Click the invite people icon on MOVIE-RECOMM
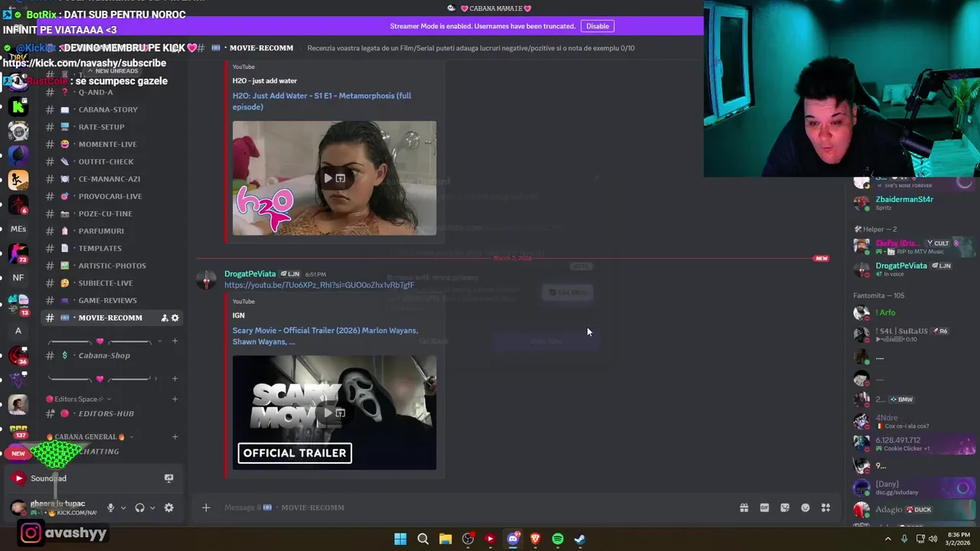This screenshot has height=551, width=980. [x=164, y=318]
